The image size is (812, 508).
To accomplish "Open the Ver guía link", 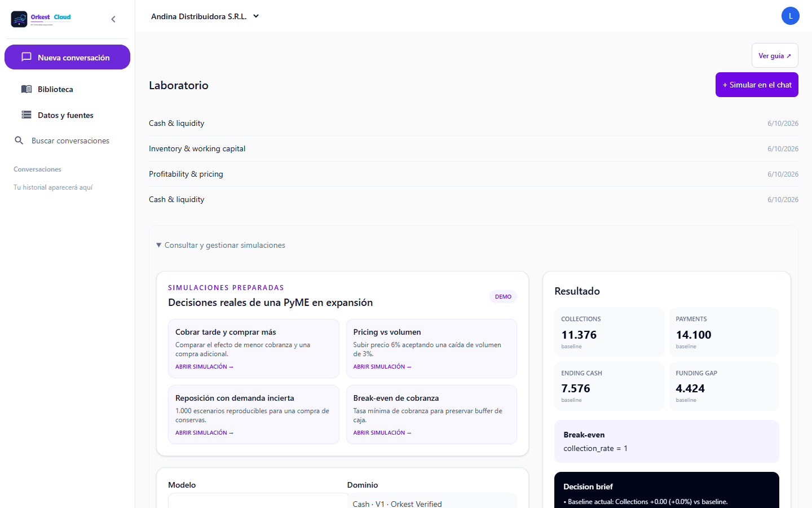I will (775, 55).
